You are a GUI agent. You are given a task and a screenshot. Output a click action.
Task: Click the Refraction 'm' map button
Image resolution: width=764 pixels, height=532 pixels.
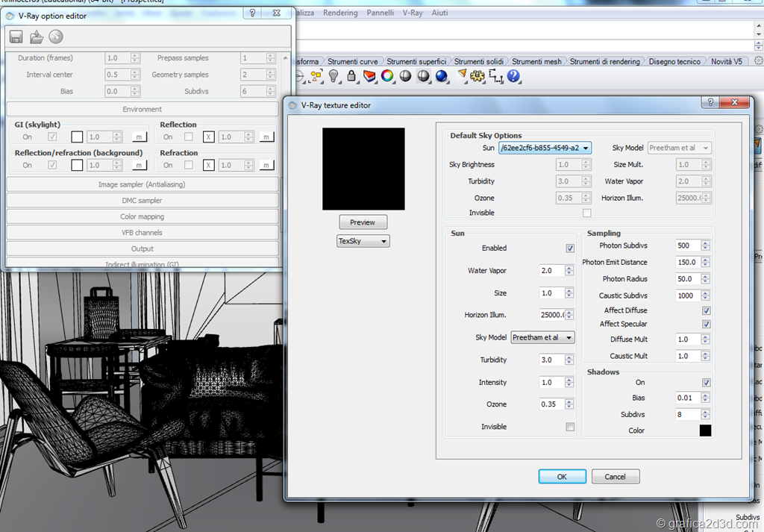[266, 166]
